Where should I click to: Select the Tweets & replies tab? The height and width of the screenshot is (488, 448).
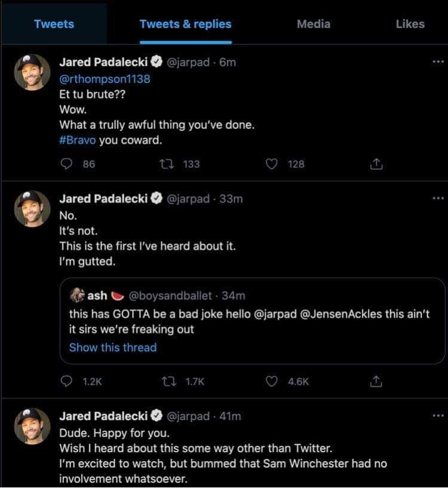185,24
